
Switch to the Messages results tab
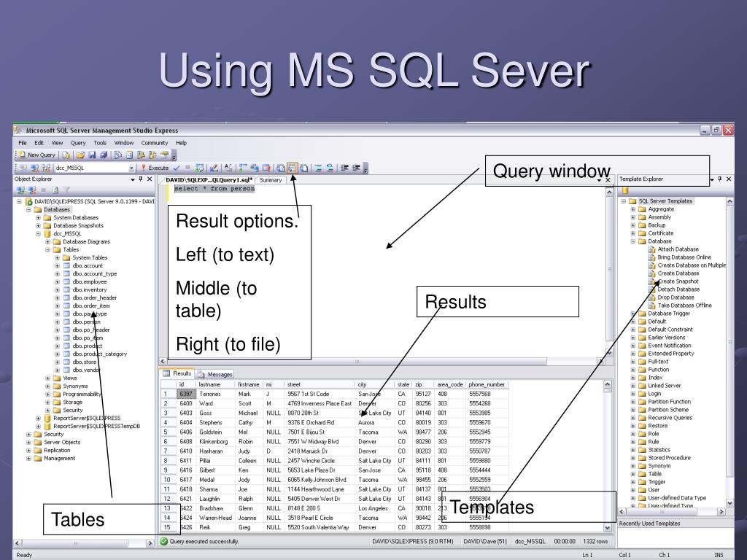(215, 374)
